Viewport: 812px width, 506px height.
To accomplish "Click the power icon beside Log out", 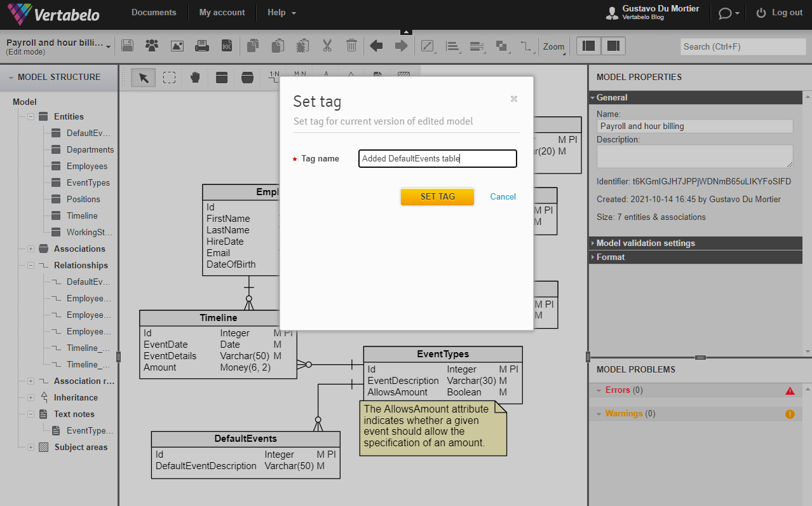I will tap(761, 13).
